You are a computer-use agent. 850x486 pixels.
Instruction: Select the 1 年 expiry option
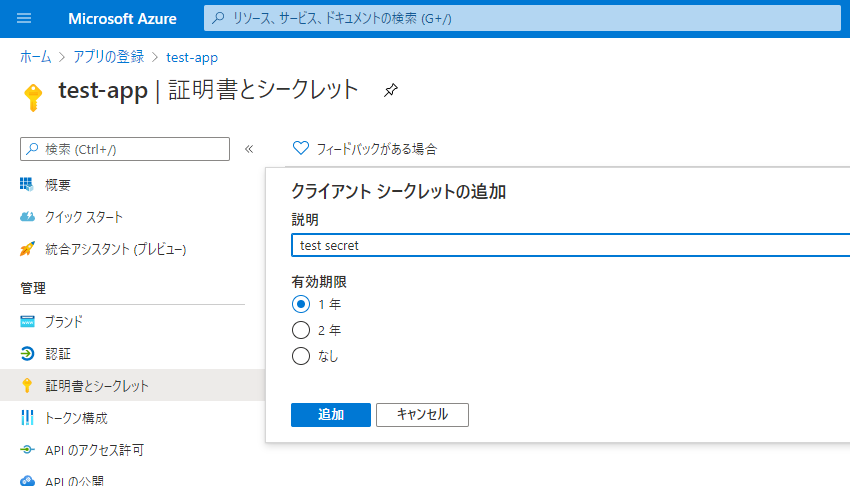coord(301,304)
